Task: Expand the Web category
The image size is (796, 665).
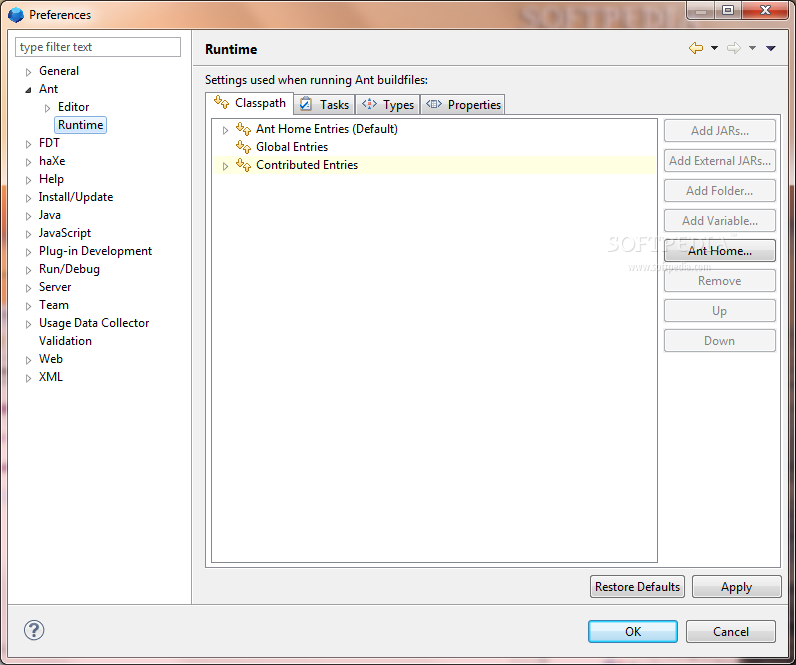Action: 28,360
